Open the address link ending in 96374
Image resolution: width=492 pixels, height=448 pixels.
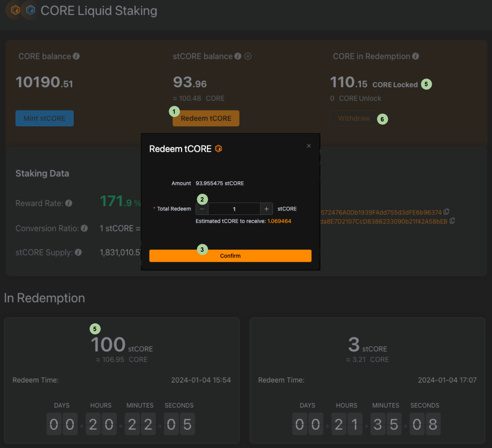[x=381, y=212]
